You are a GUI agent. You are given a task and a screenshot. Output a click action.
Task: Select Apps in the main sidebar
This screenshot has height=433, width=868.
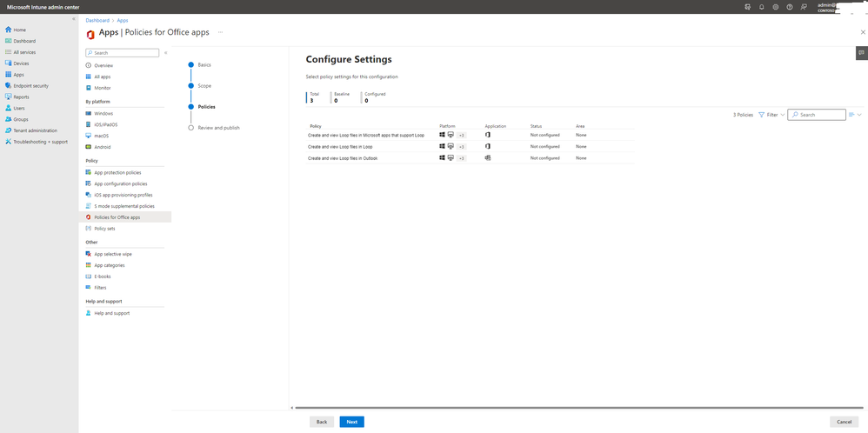click(x=15, y=75)
